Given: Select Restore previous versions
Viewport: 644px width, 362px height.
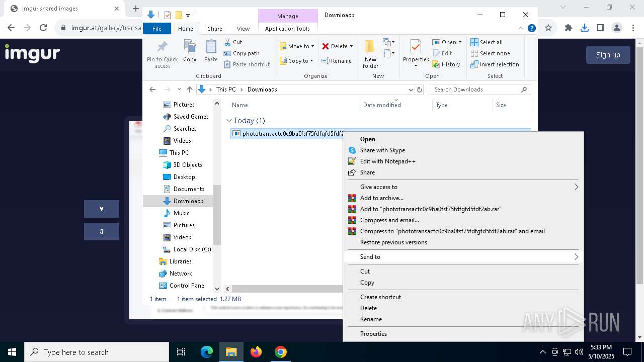Looking at the screenshot, I should (x=393, y=242).
